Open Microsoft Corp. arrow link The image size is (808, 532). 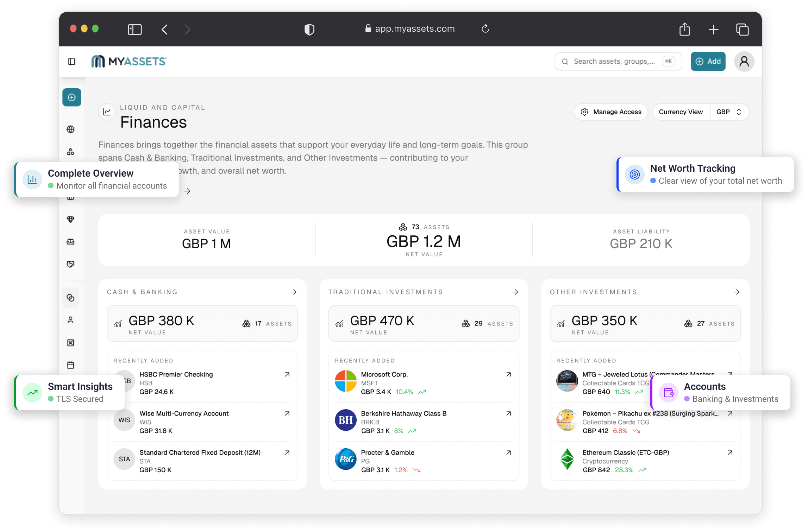point(509,374)
